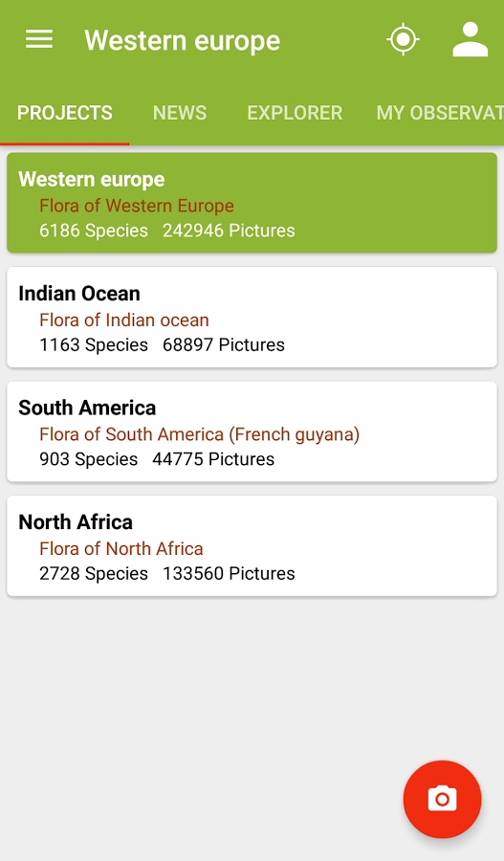Tap 68897 Pictures count text
504x861 pixels.
pos(224,344)
